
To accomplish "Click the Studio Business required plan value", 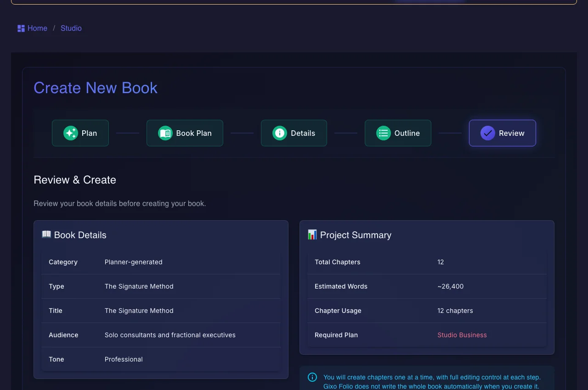I will point(462,335).
